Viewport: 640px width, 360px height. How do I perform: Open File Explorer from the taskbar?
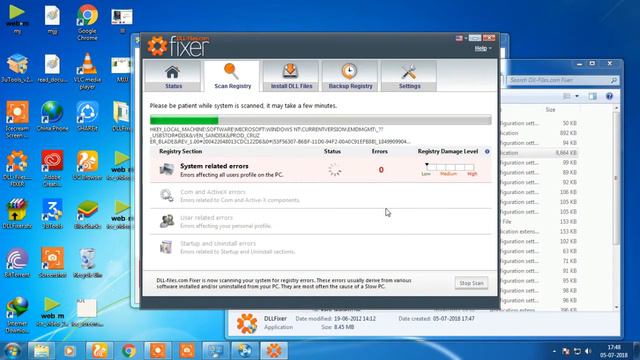tap(41, 351)
